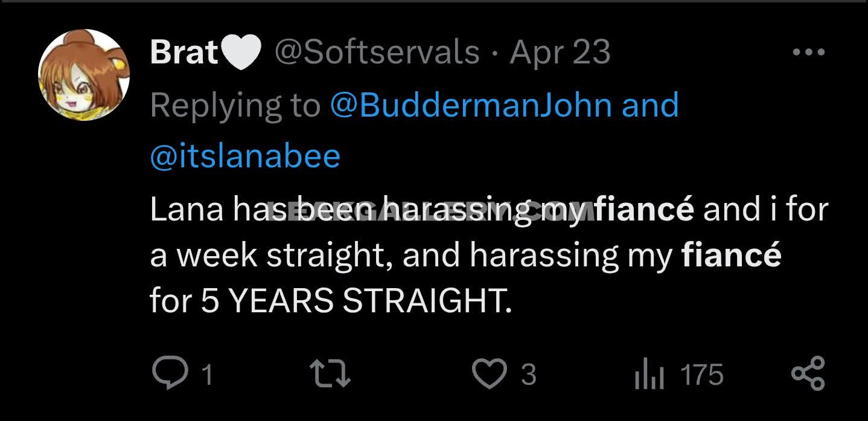The height and width of the screenshot is (421, 868).
Task: Open the @Softservals handle profile
Action: (377, 53)
